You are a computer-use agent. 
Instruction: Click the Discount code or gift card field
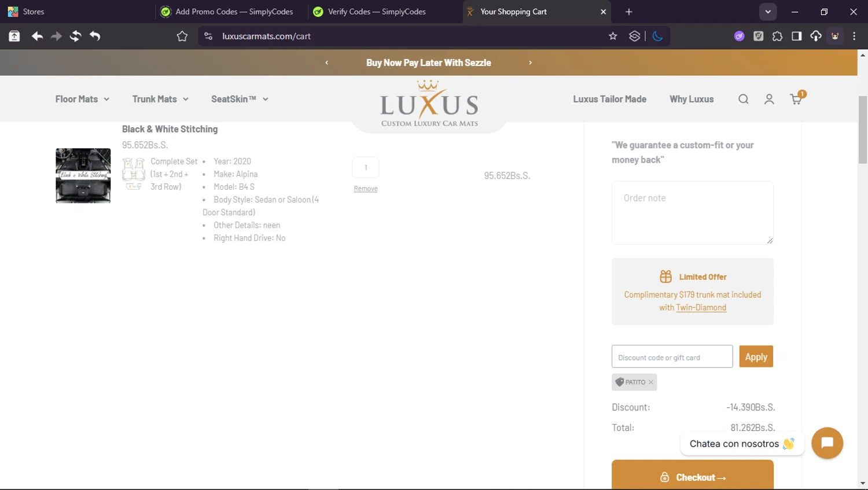[x=672, y=356]
